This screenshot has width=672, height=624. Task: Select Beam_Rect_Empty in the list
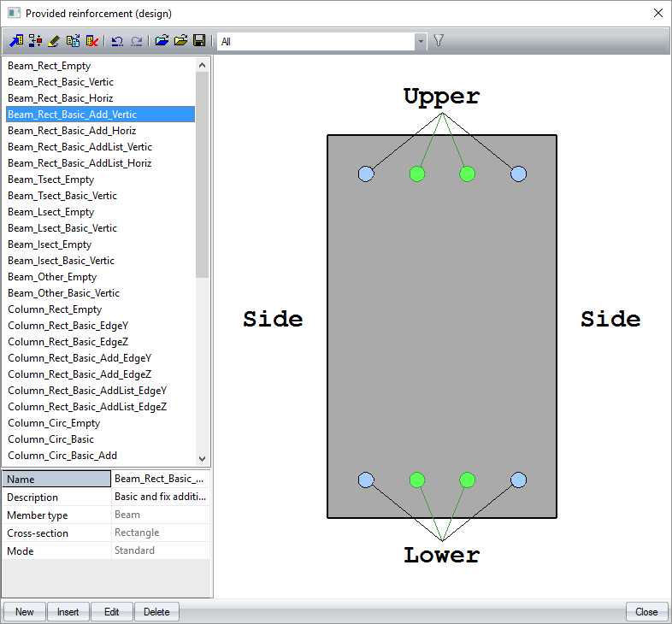(x=101, y=66)
